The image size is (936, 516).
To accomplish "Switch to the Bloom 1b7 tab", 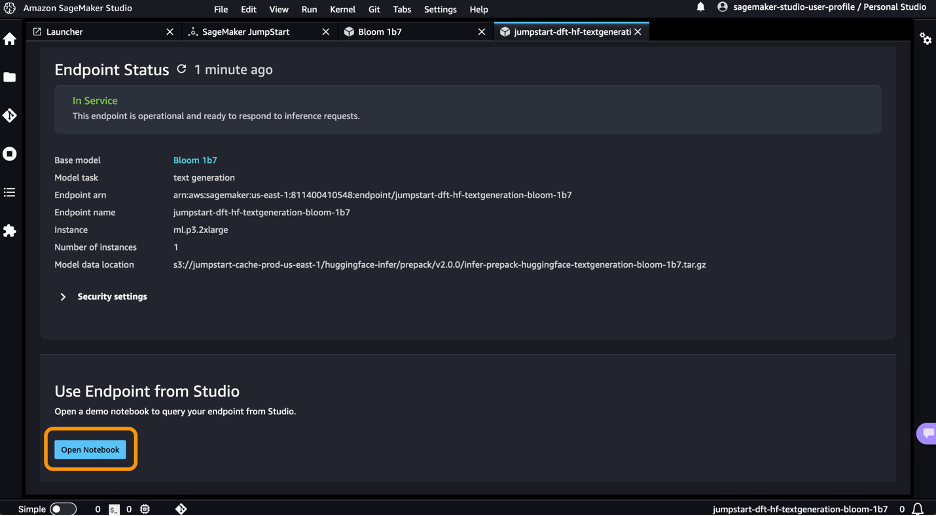I will click(x=415, y=32).
